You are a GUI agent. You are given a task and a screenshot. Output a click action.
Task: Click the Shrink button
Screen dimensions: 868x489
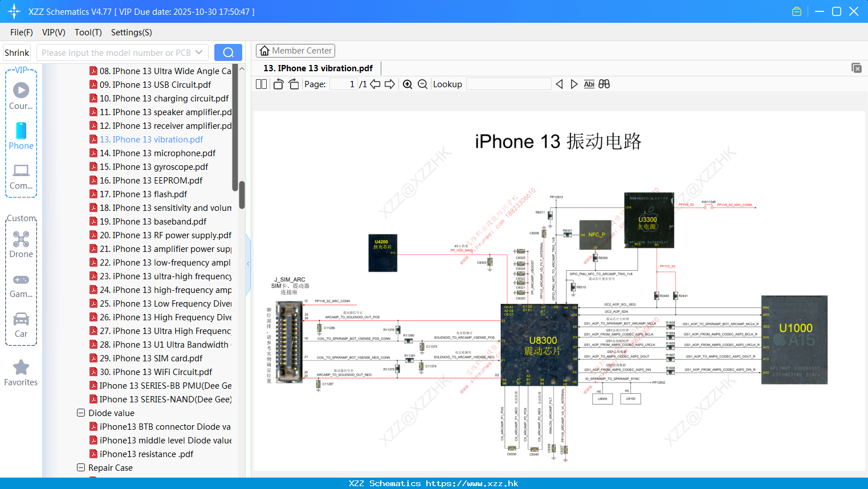[x=17, y=52]
